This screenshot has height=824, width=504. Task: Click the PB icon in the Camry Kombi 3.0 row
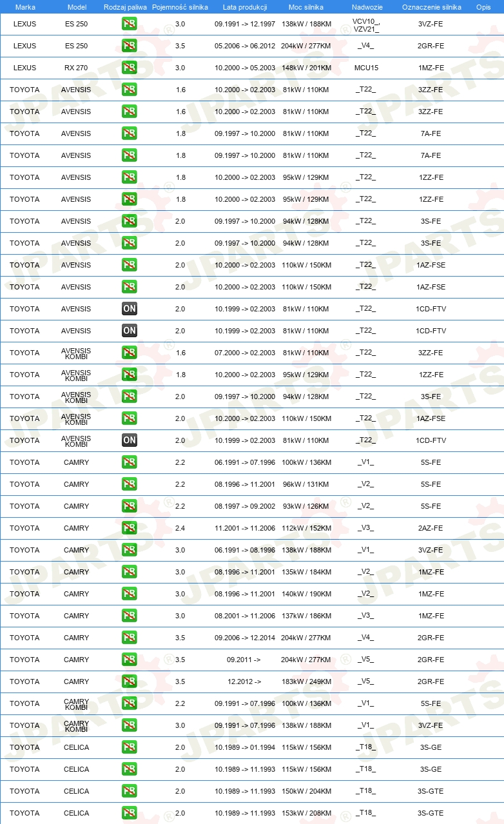(x=130, y=725)
